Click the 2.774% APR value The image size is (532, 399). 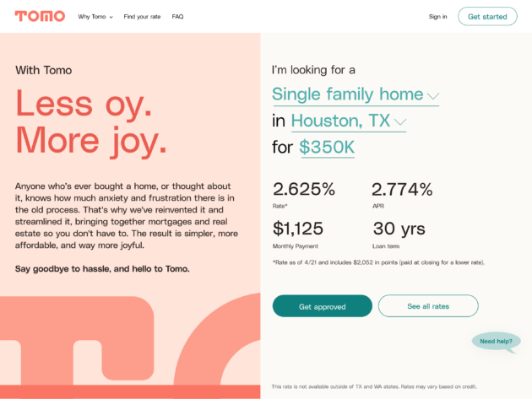pyautogui.click(x=402, y=189)
